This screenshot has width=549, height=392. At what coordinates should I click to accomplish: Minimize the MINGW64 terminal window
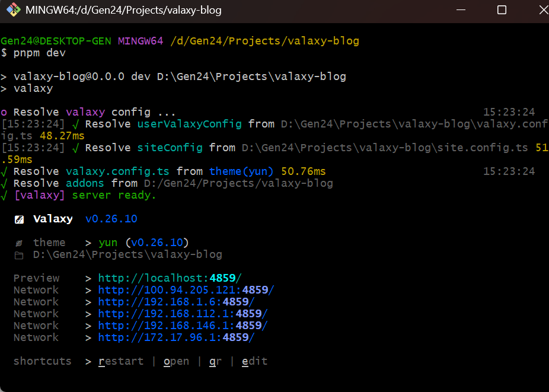461,10
